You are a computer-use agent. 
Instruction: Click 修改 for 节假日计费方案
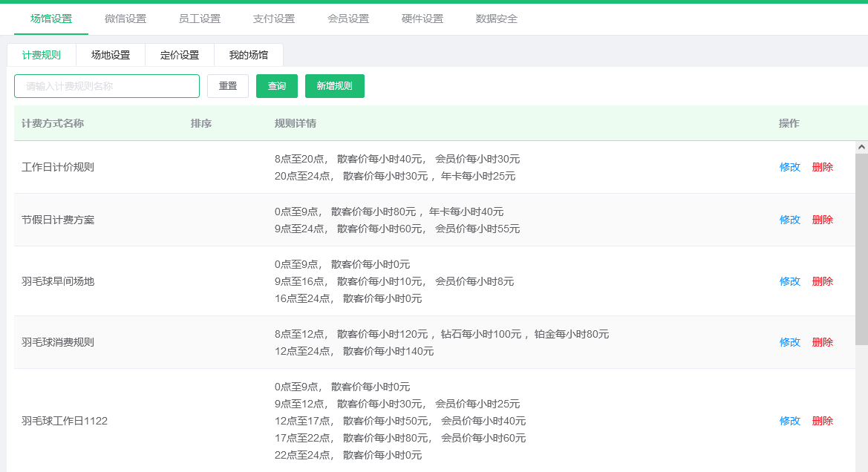click(790, 220)
